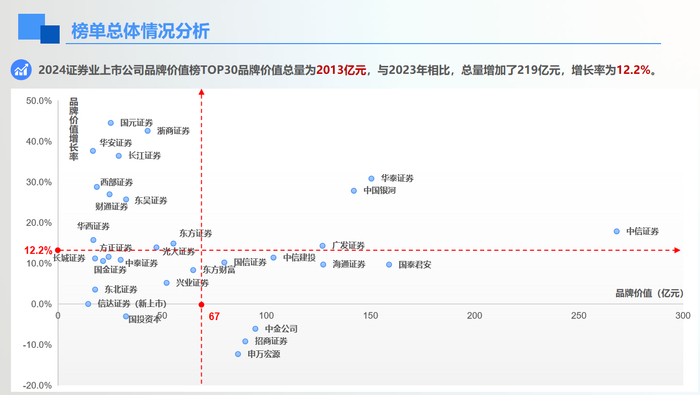The width and height of the screenshot is (700, 395).
Task: Select the 招商证券 label
Action: (271, 341)
